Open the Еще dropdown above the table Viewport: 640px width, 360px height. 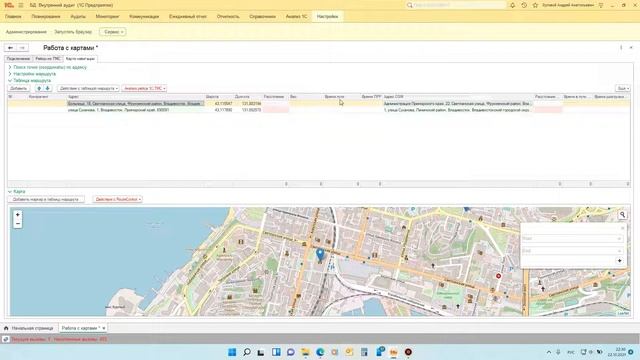tap(622, 88)
